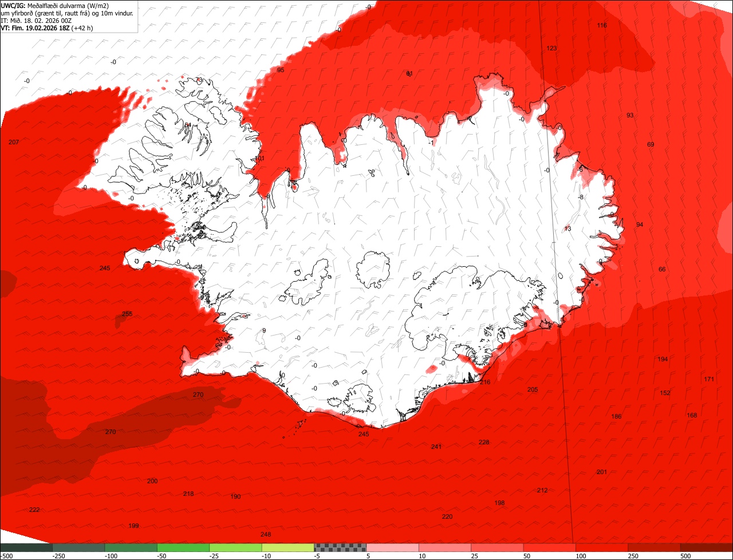Viewport: 733px width, 560px height.
Task: Click the light green swatch between -25 and -10
Action: (235, 547)
